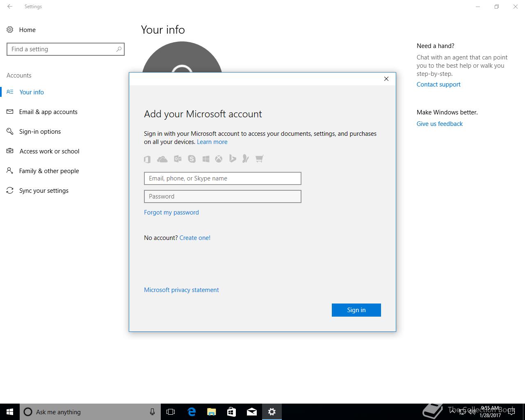Focus the Password field
Screen dimensions: 525x420
pos(223,196)
